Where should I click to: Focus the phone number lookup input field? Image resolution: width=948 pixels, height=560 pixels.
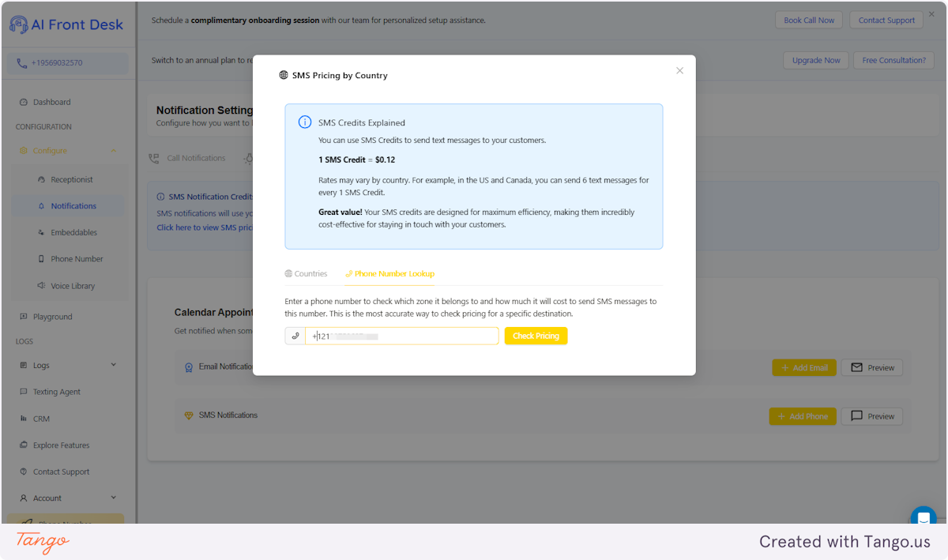point(402,336)
